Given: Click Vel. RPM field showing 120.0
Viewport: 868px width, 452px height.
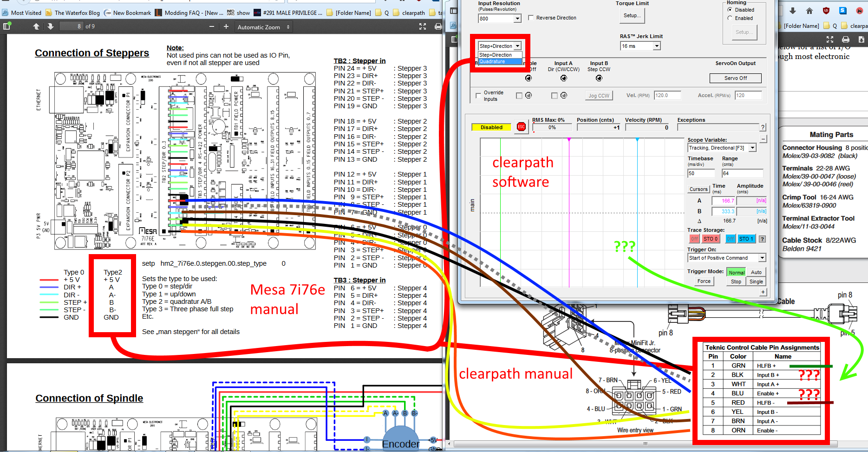Looking at the screenshot, I should pos(667,95).
